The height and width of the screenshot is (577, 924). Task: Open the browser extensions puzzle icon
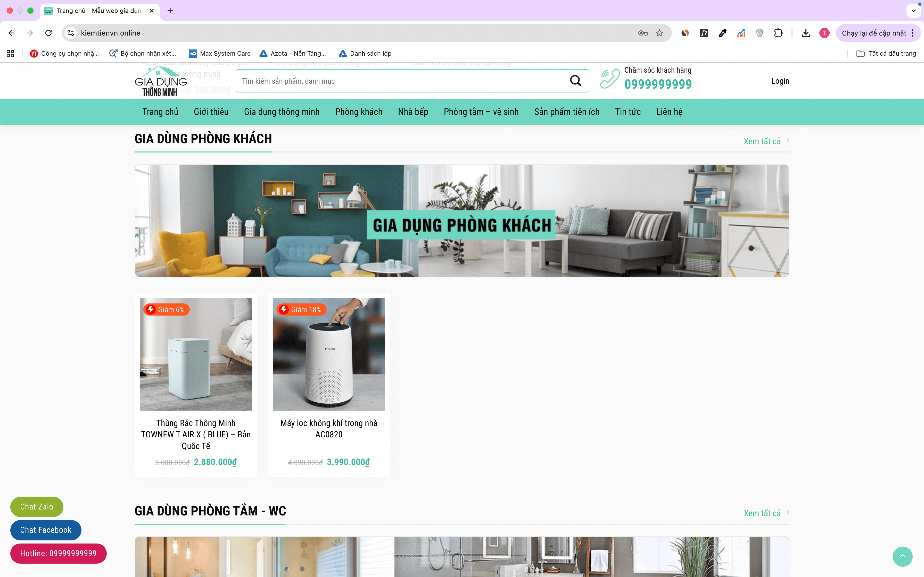coord(778,33)
